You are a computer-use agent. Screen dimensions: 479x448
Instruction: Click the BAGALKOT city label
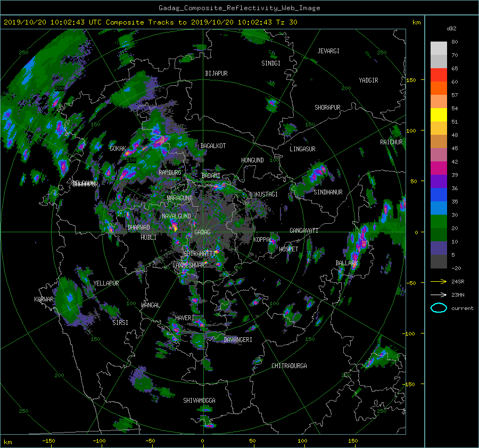click(213, 146)
